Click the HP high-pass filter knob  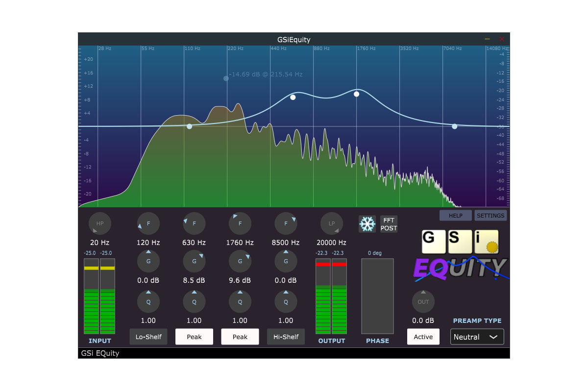pos(100,223)
